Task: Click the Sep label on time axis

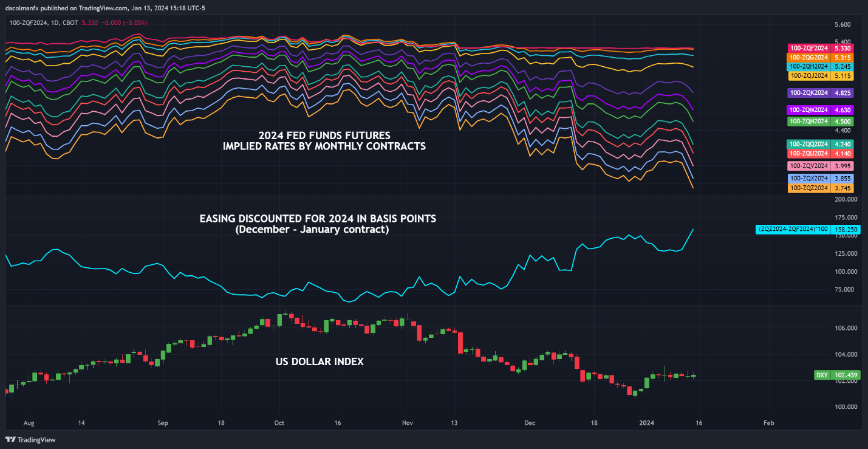Action: tap(162, 422)
